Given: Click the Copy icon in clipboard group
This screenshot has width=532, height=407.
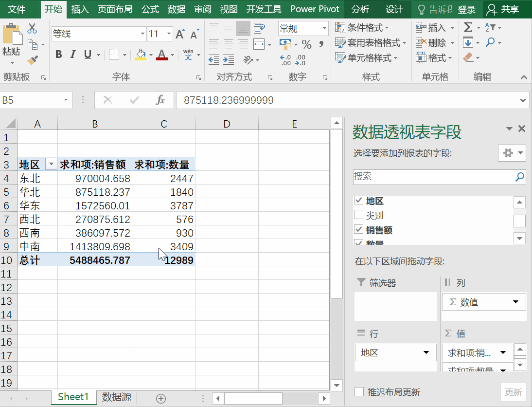Looking at the screenshot, I should point(32,44).
